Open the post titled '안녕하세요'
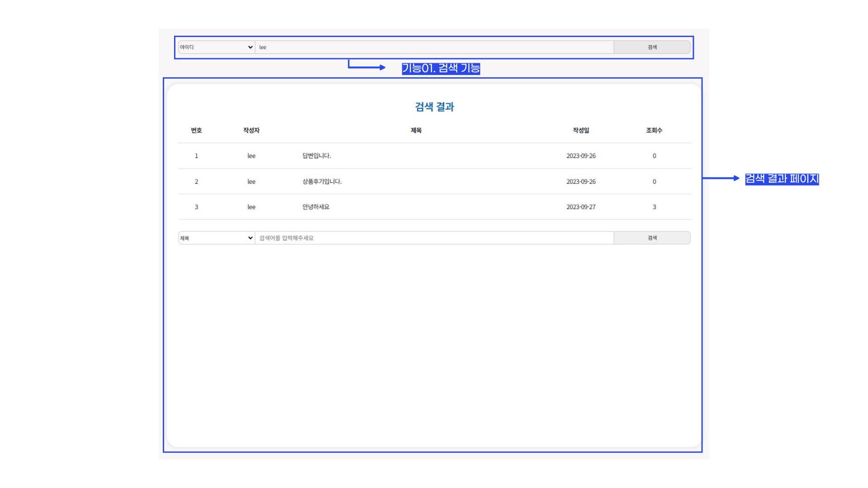 pos(316,206)
